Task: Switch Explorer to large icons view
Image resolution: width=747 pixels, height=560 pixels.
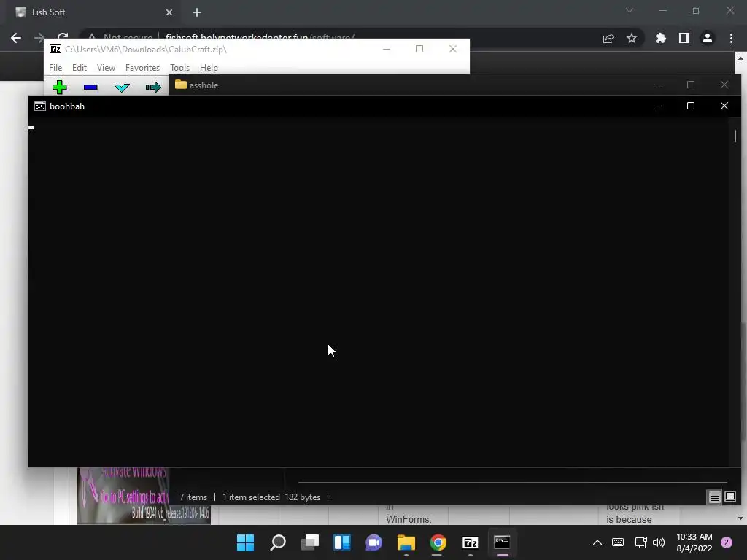Action: tap(730, 497)
